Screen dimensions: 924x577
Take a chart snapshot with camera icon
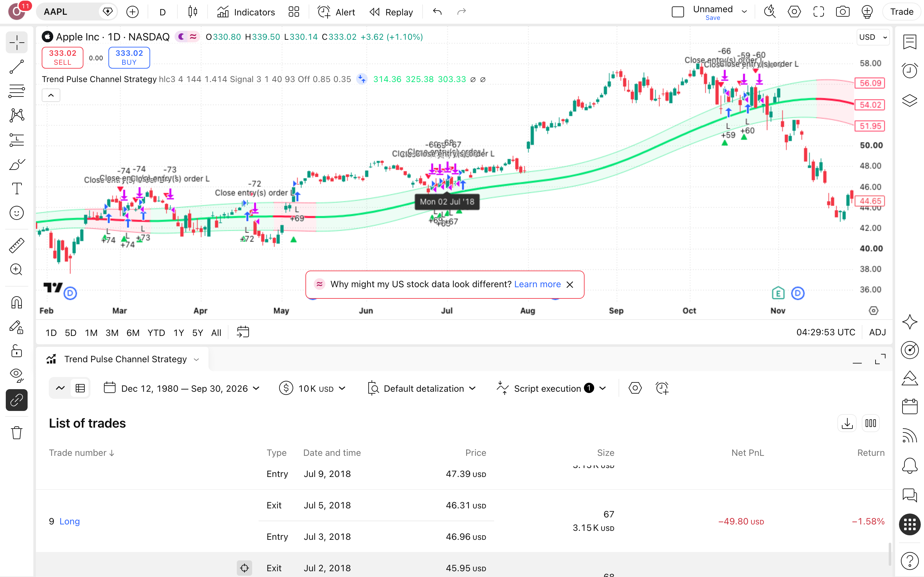click(843, 12)
